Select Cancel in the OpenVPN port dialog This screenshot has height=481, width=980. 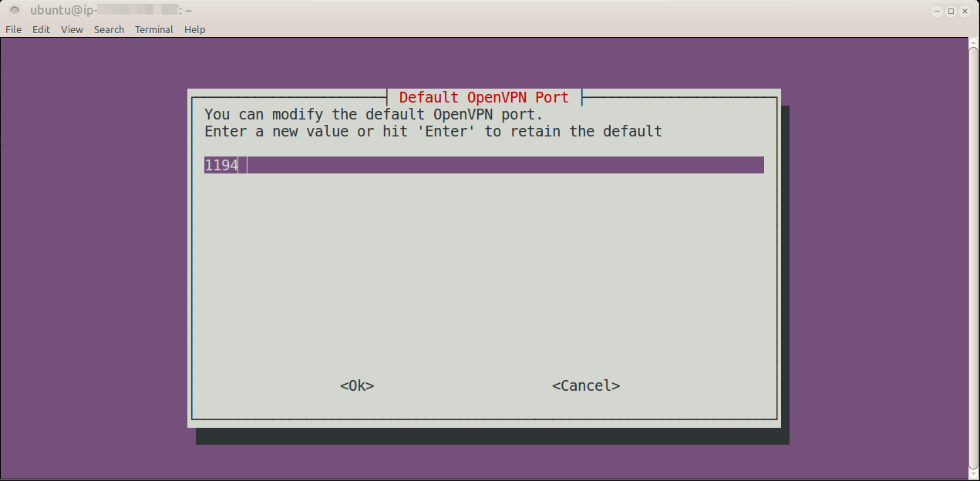[586, 385]
